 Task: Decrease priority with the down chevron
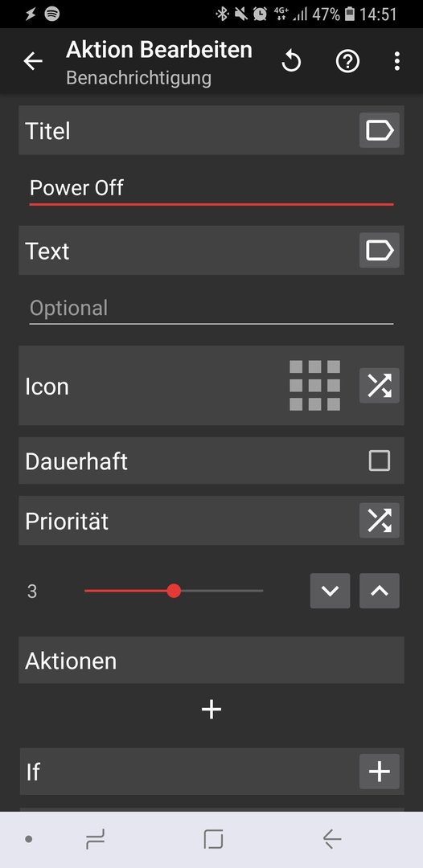click(330, 591)
